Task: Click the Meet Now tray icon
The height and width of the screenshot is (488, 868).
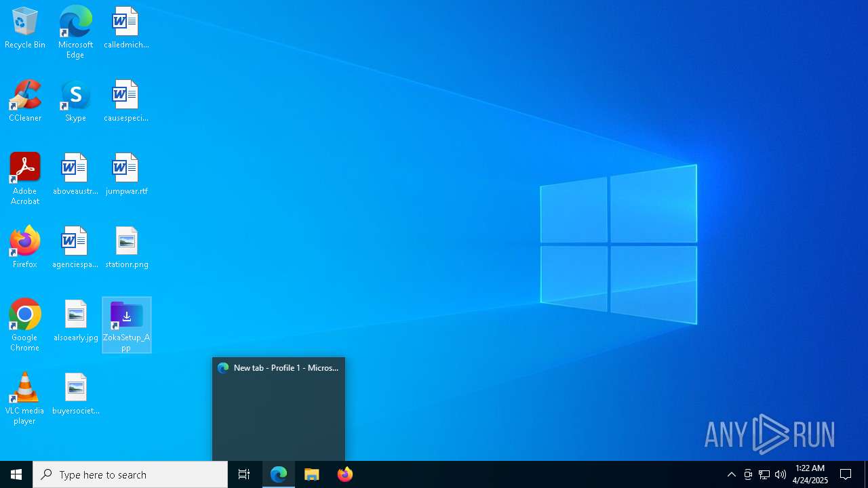Action: [x=748, y=474]
